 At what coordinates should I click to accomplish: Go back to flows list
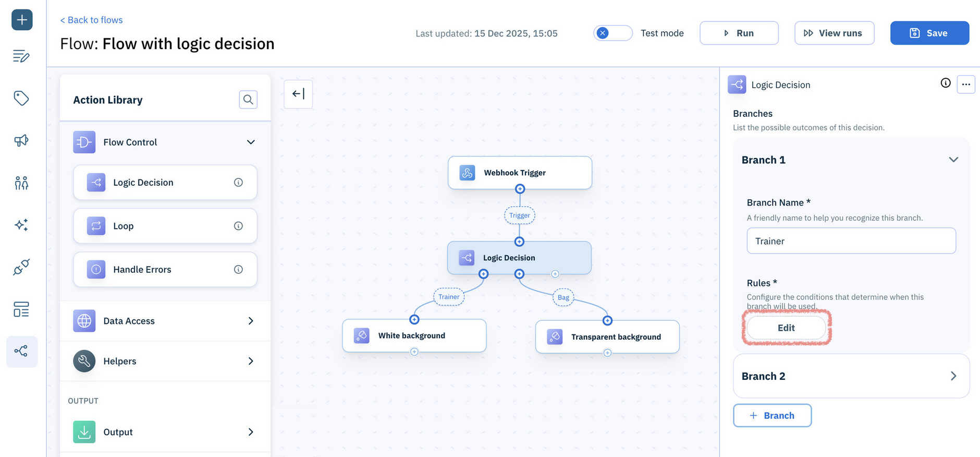(x=92, y=20)
